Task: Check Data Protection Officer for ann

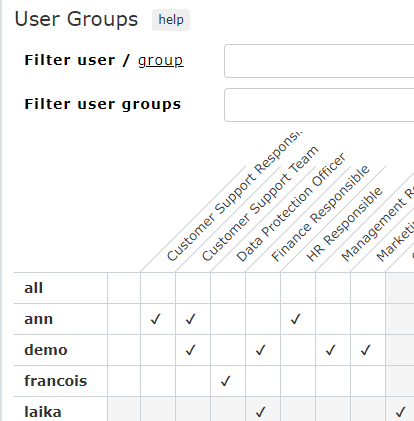Action: click(x=228, y=319)
